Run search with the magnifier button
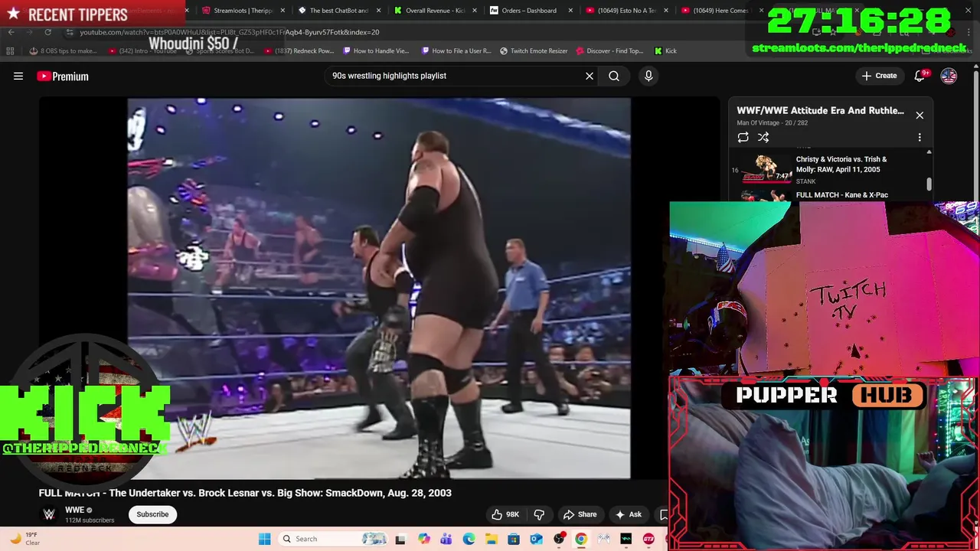The height and width of the screenshot is (551, 980). click(x=614, y=76)
